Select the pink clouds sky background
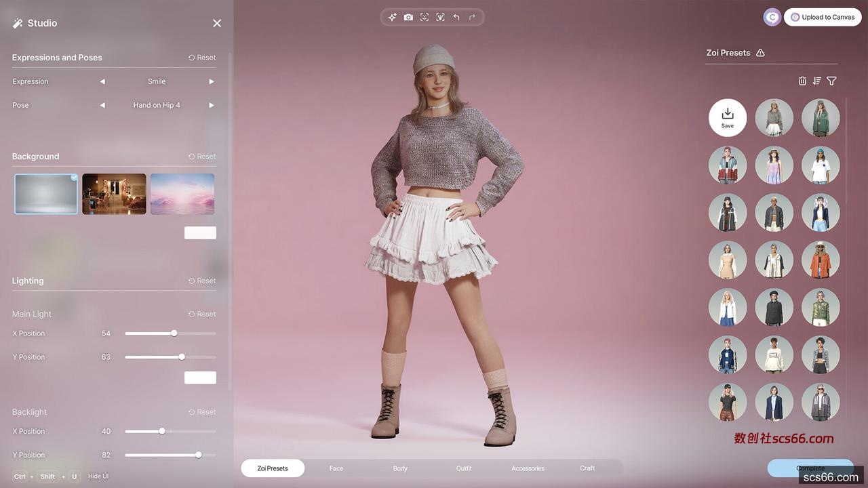Image resolution: width=868 pixels, height=488 pixels. [x=182, y=194]
